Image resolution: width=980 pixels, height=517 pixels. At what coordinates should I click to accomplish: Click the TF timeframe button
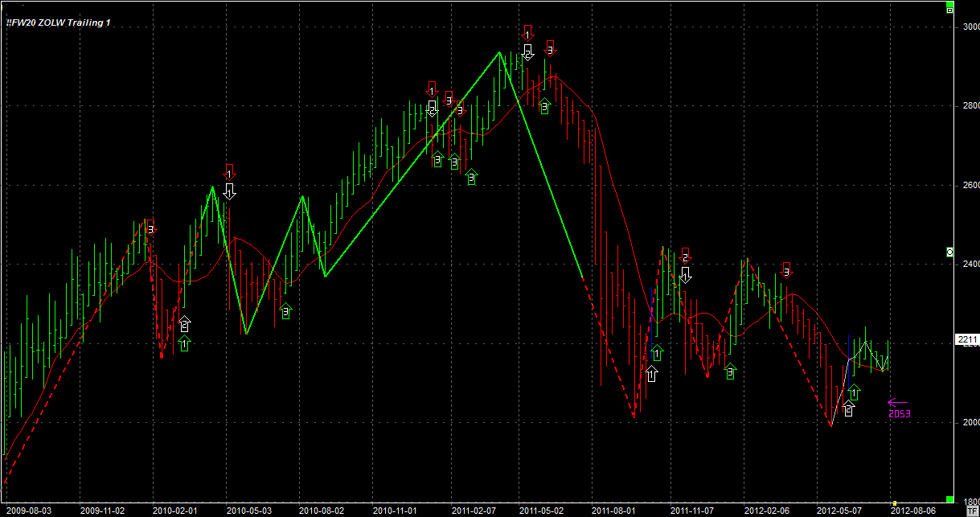[972, 511]
